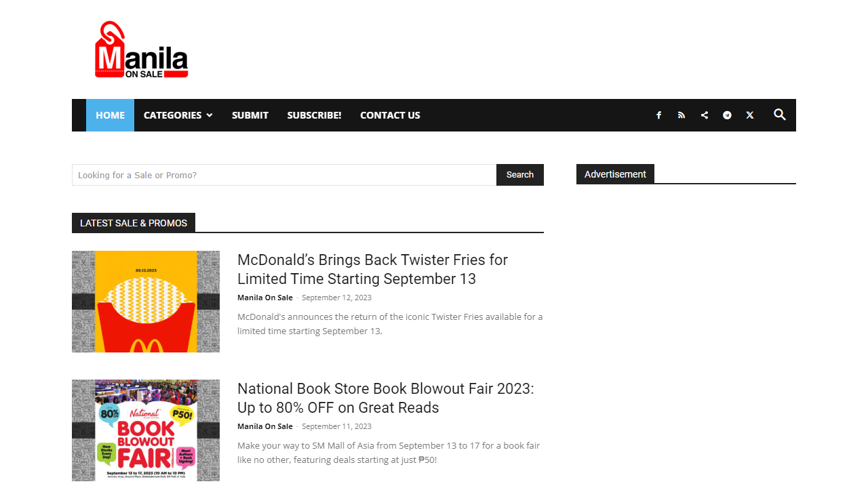The width and height of the screenshot is (868, 488).
Task: Open the RSS feed icon
Action: pyautogui.click(x=682, y=115)
